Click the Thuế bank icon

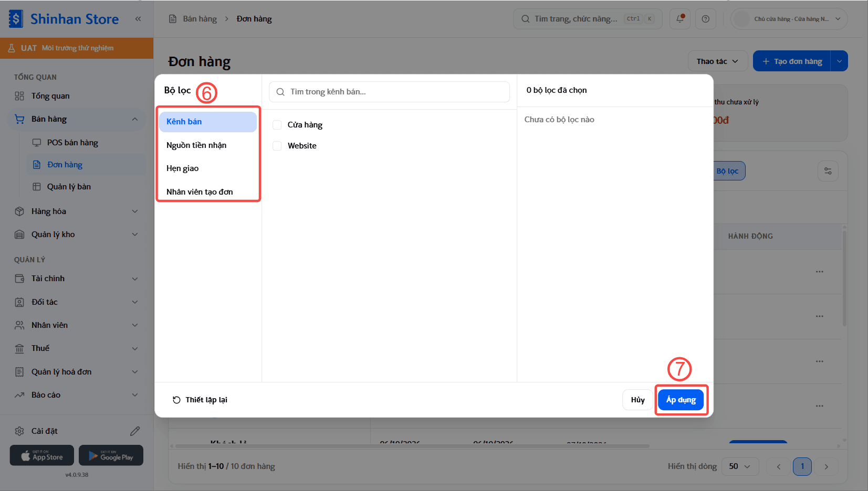click(19, 348)
